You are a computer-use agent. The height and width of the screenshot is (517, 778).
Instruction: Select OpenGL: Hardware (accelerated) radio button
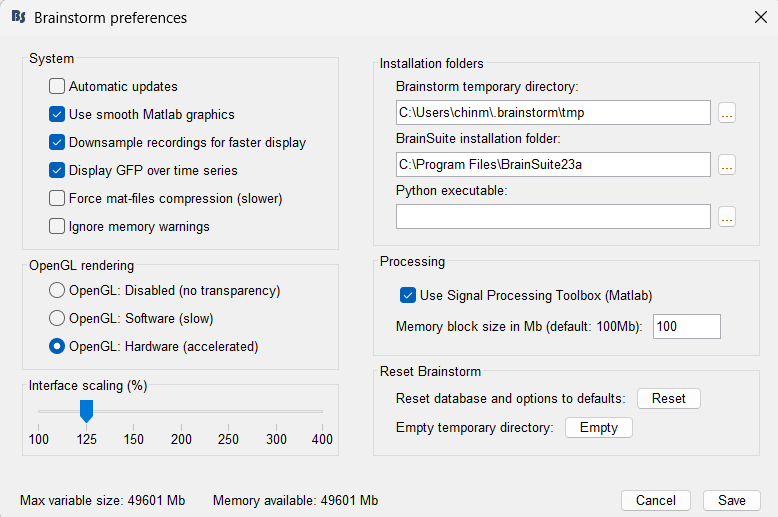coord(57,347)
